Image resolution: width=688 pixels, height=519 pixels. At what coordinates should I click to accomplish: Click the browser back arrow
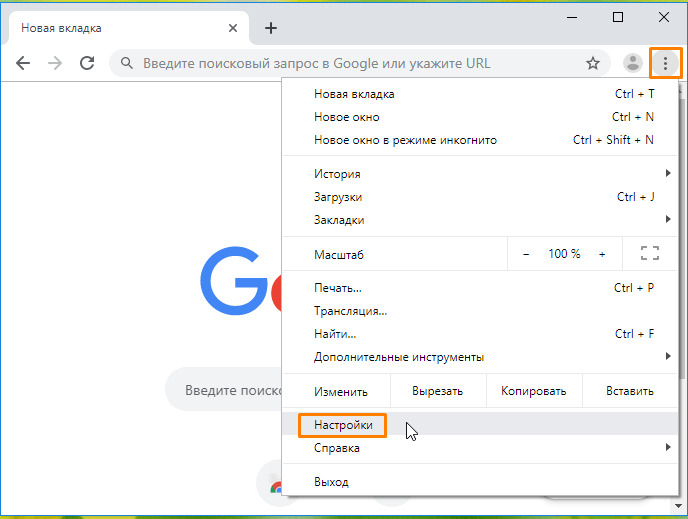[x=23, y=63]
